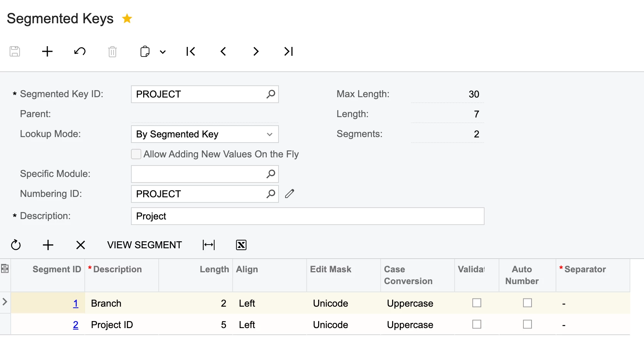Image resolution: width=644 pixels, height=358 pixels.
Task: Open the Segmented Key ID lookup
Action: point(271,94)
